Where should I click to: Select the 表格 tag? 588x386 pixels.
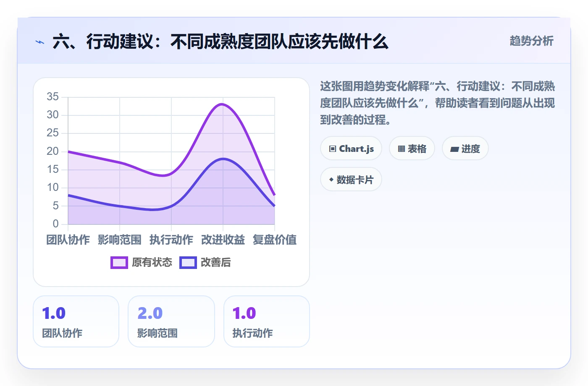(x=412, y=149)
